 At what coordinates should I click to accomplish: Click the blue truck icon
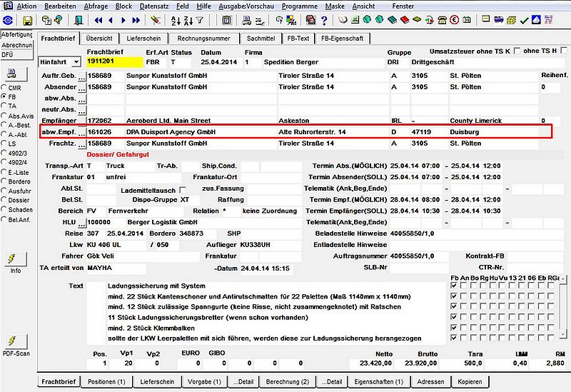coord(499,20)
